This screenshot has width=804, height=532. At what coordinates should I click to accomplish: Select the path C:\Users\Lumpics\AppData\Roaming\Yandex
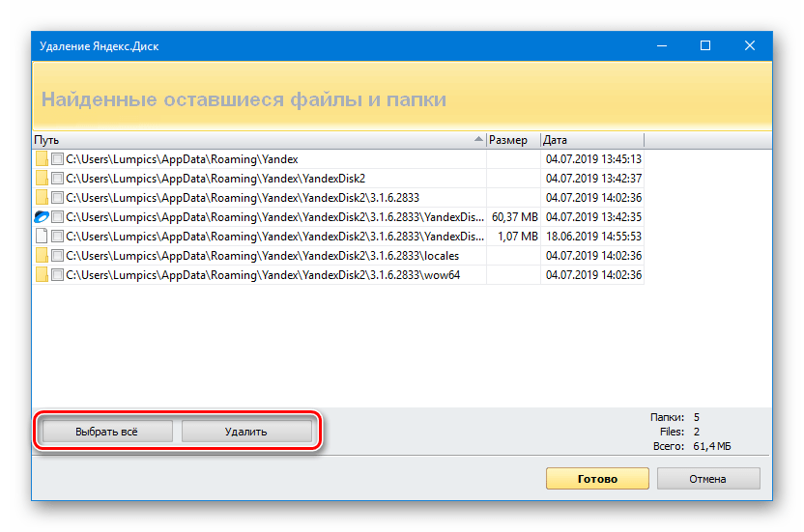pos(182,159)
